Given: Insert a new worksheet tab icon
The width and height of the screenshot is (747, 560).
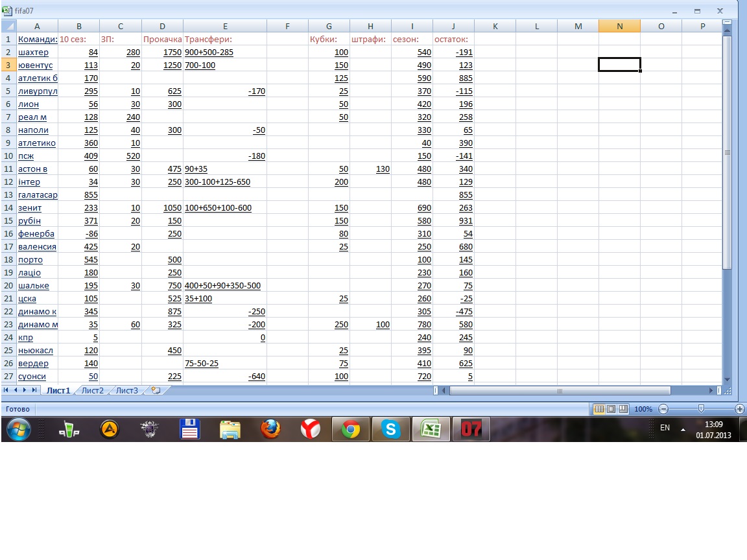Looking at the screenshot, I should point(156,390).
